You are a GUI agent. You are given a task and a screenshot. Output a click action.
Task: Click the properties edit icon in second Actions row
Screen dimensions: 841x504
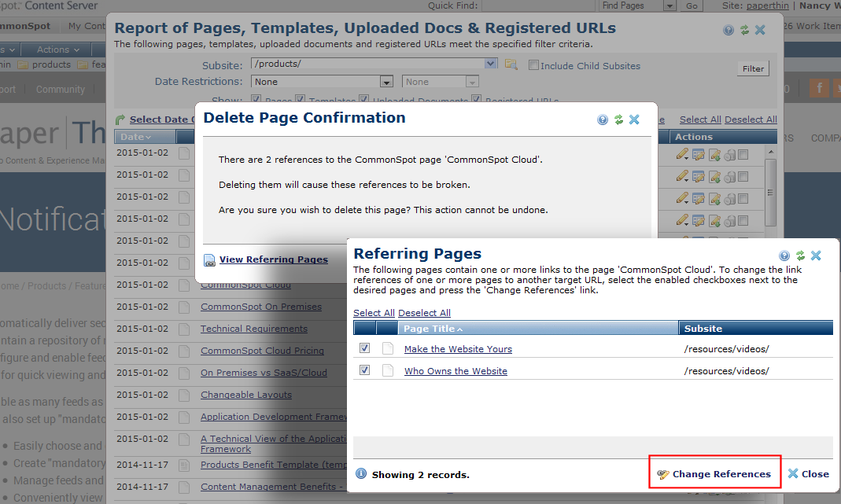coord(698,177)
